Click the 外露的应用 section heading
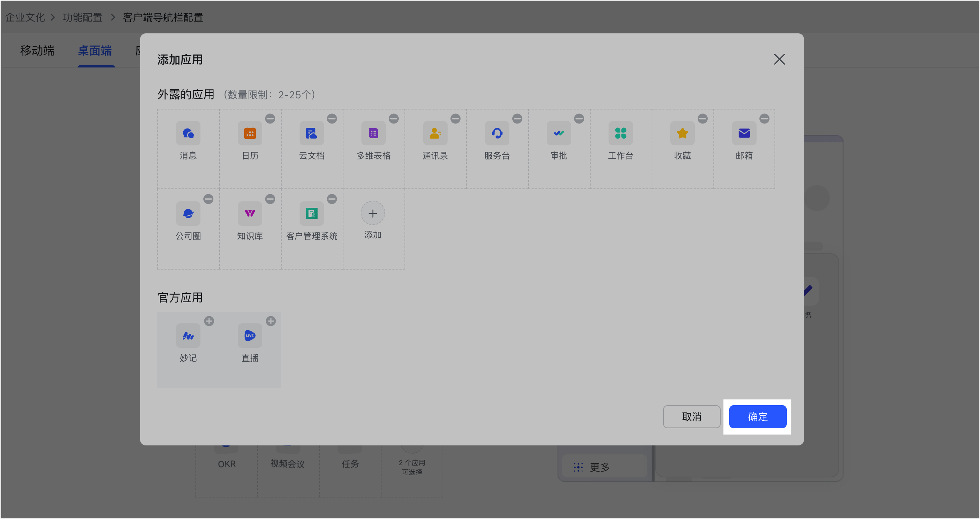 (186, 94)
